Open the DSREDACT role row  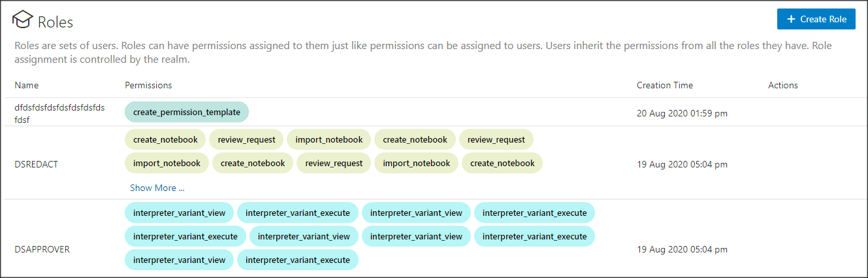pos(36,164)
